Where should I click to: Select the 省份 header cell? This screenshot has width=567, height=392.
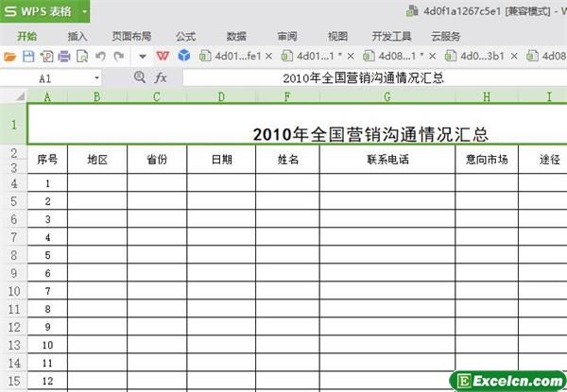[157, 159]
